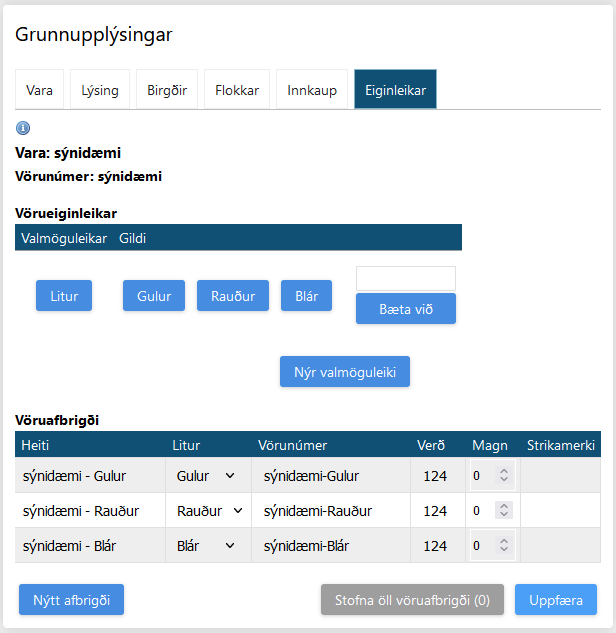Go to the Innkaup tab
This screenshot has height=633, width=616.
pos(312,90)
